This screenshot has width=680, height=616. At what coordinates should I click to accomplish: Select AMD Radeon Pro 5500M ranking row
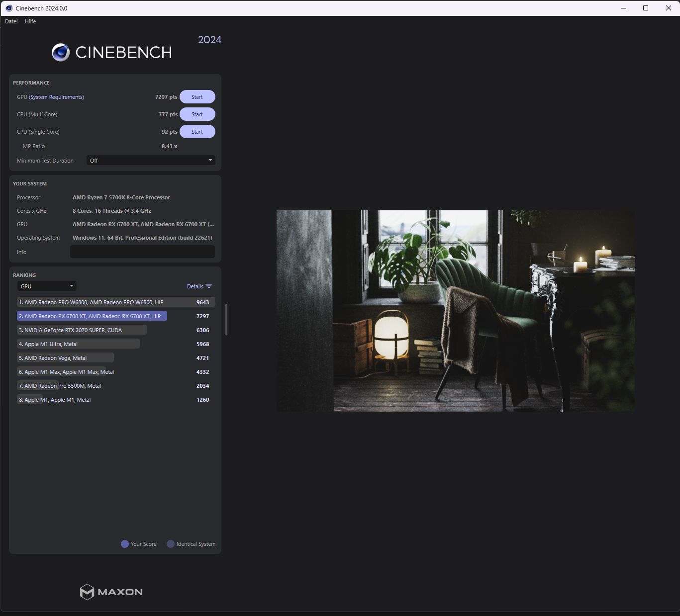(x=116, y=386)
